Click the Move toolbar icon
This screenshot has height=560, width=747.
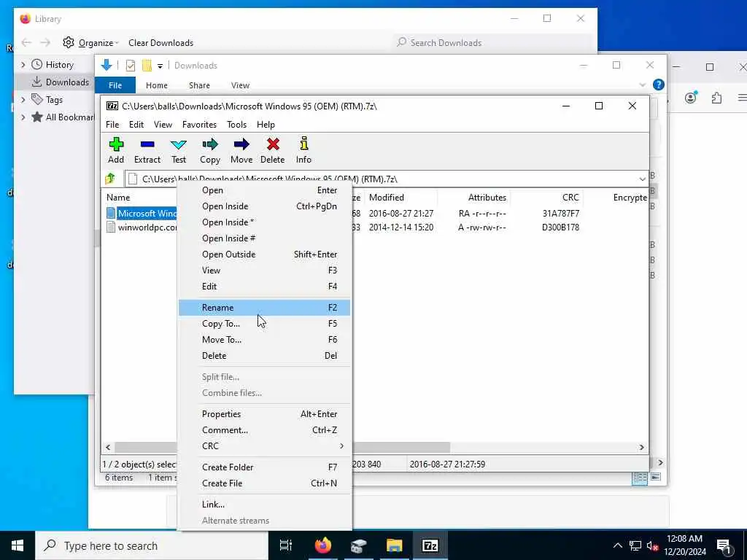241,144
